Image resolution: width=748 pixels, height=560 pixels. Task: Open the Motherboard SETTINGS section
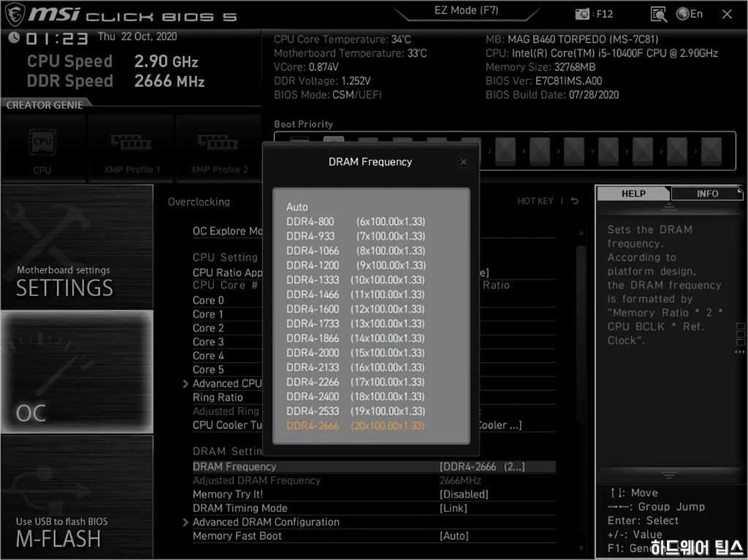tap(77, 247)
